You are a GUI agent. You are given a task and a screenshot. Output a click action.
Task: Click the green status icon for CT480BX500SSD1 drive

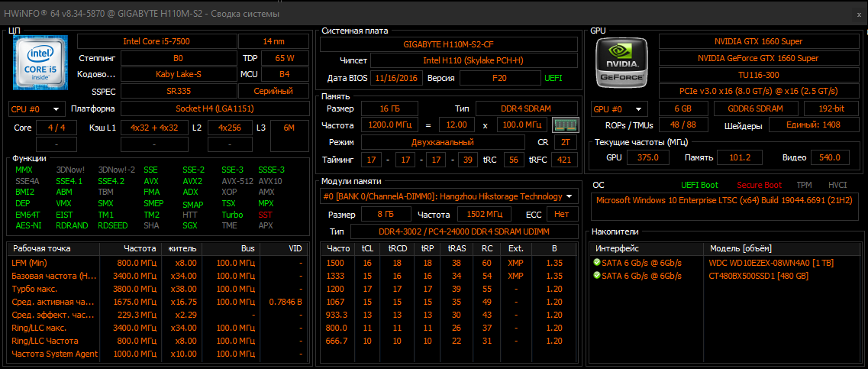click(x=597, y=275)
